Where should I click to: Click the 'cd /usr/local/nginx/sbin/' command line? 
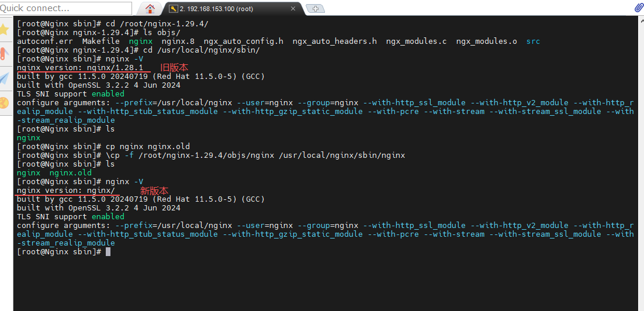pyautogui.click(x=139, y=50)
